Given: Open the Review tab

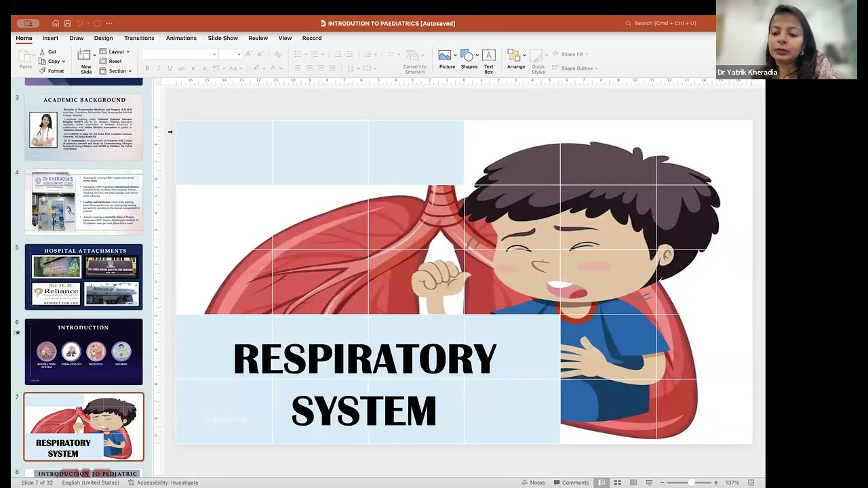Looking at the screenshot, I should click(x=258, y=38).
